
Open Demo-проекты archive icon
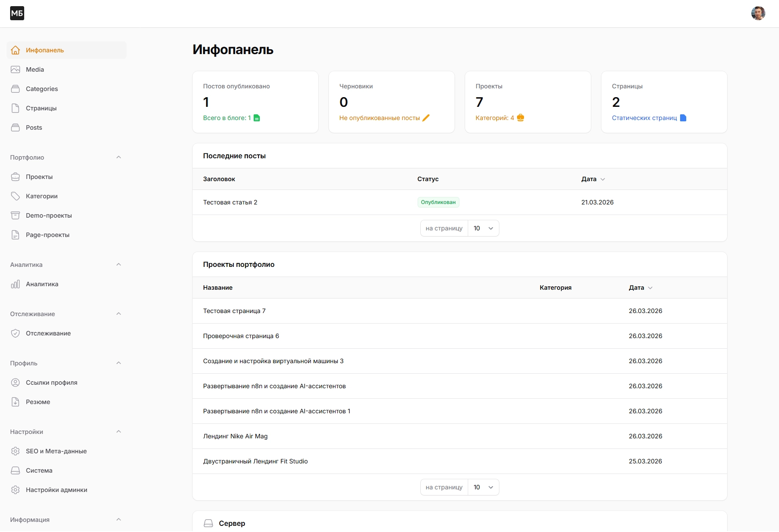pos(15,215)
